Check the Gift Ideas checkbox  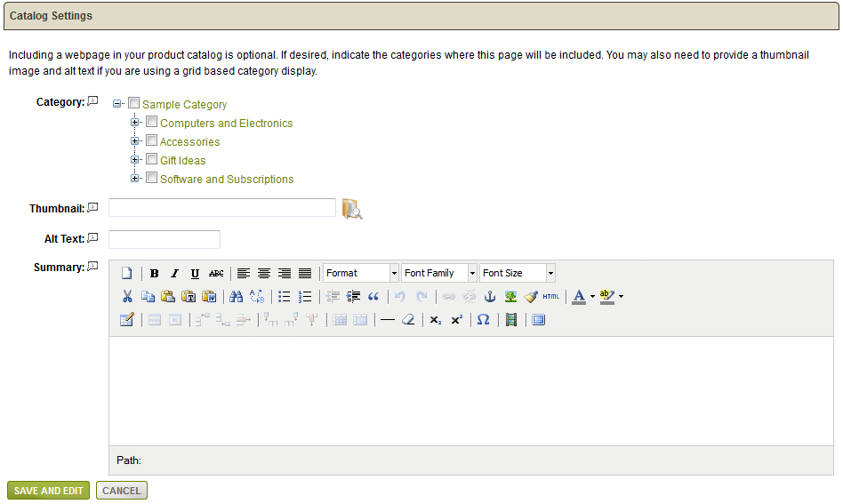[x=151, y=159]
